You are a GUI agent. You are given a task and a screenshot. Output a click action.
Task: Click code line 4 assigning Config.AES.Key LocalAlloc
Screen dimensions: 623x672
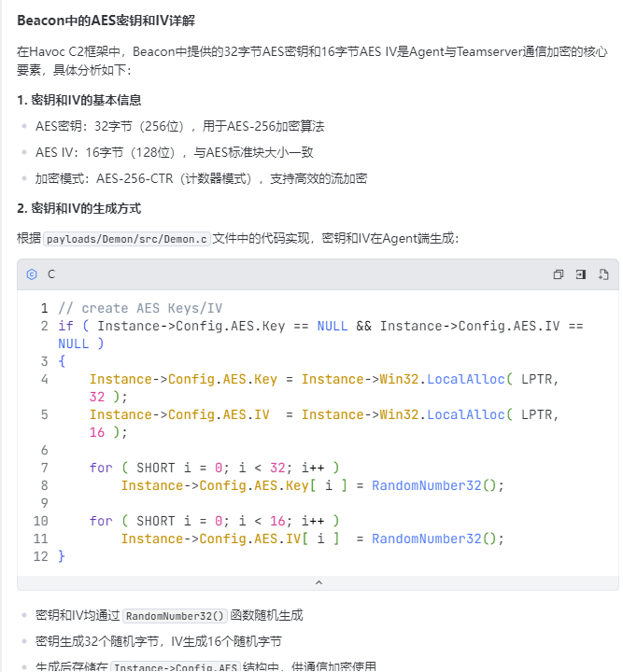tap(324, 388)
